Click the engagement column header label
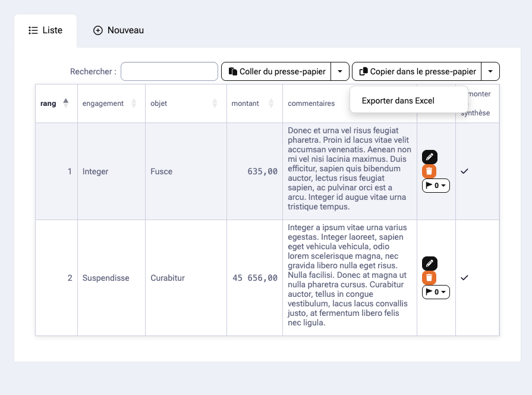The image size is (532, 395). [x=103, y=104]
